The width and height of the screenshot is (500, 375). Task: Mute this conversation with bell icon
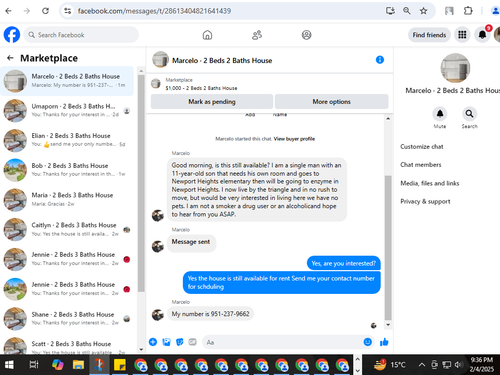pos(440,114)
